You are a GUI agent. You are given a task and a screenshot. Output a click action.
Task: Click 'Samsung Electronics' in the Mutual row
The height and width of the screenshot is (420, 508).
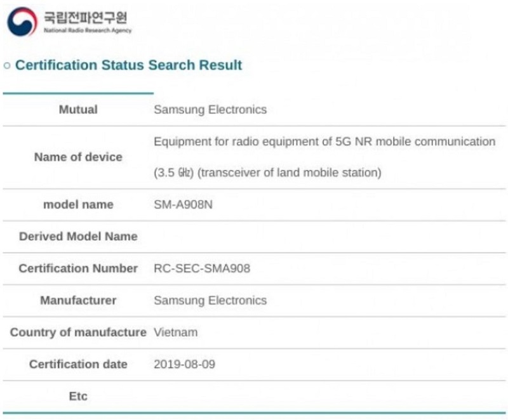[x=210, y=110]
